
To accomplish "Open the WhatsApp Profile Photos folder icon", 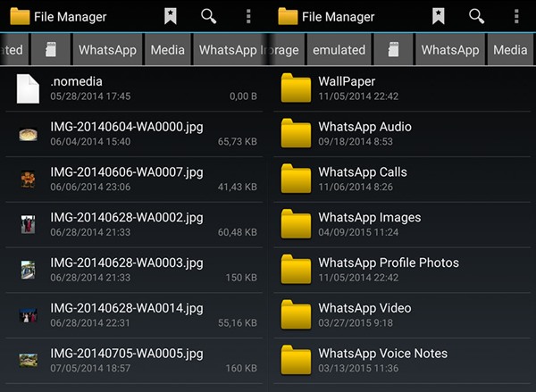I will tap(296, 270).
